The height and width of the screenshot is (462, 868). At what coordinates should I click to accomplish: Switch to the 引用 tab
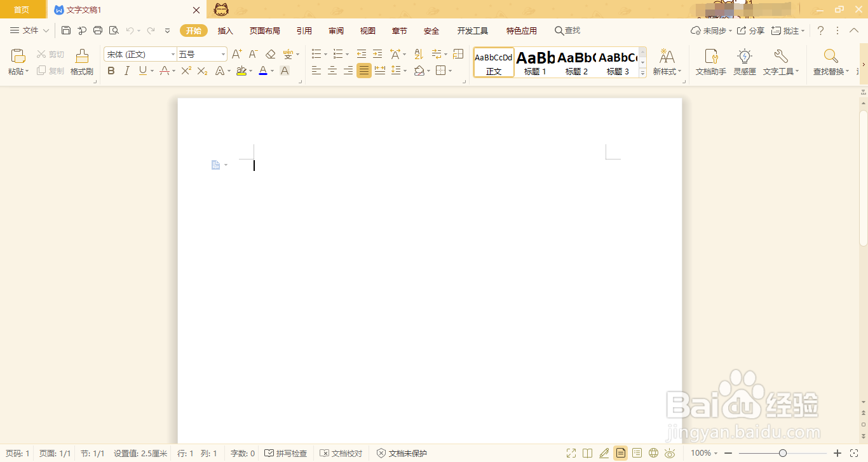click(304, 31)
